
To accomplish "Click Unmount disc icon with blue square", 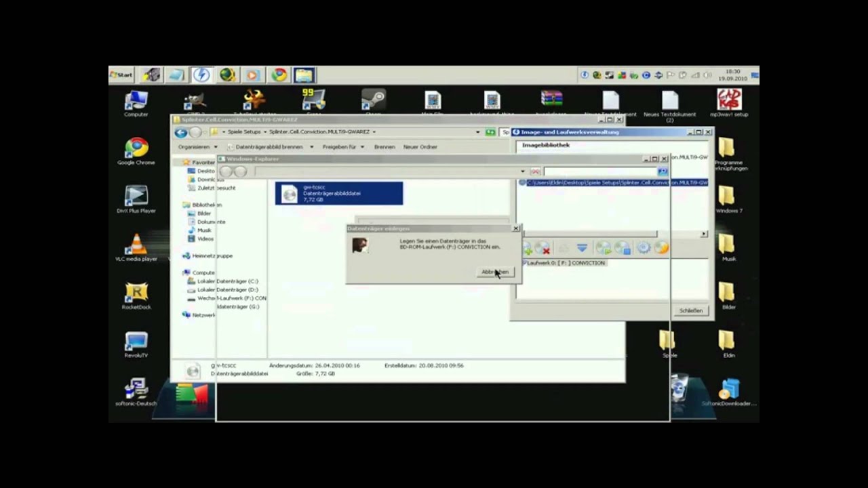I will pyautogui.click(x=622, y=249).
